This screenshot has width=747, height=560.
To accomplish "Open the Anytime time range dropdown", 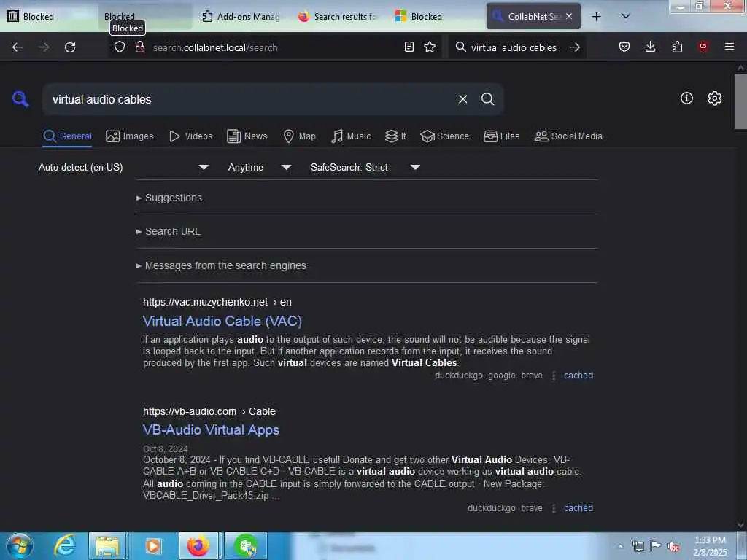I will point(259,167).
